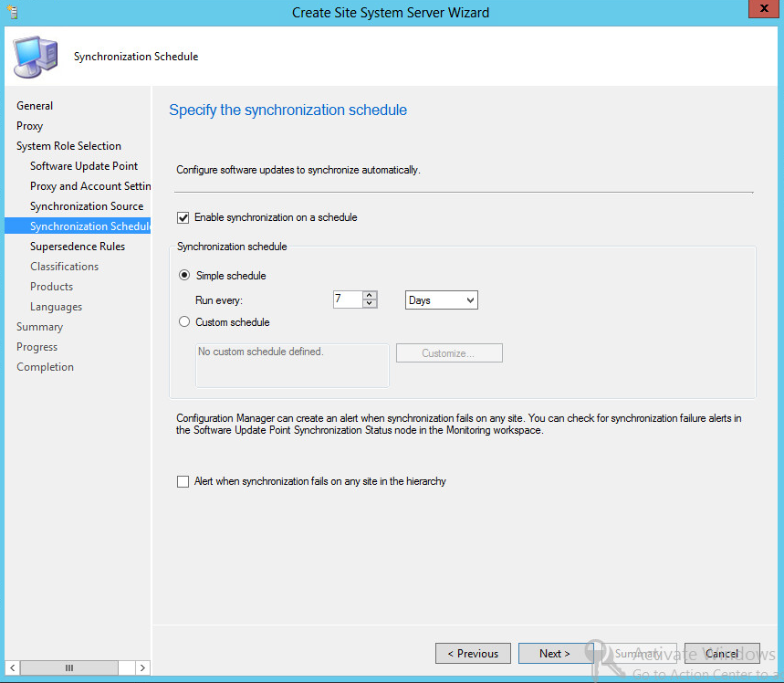This screenshot has width=784, height=683.
Task: Enable alert when synchronization fails on any site
Action: 183,481
